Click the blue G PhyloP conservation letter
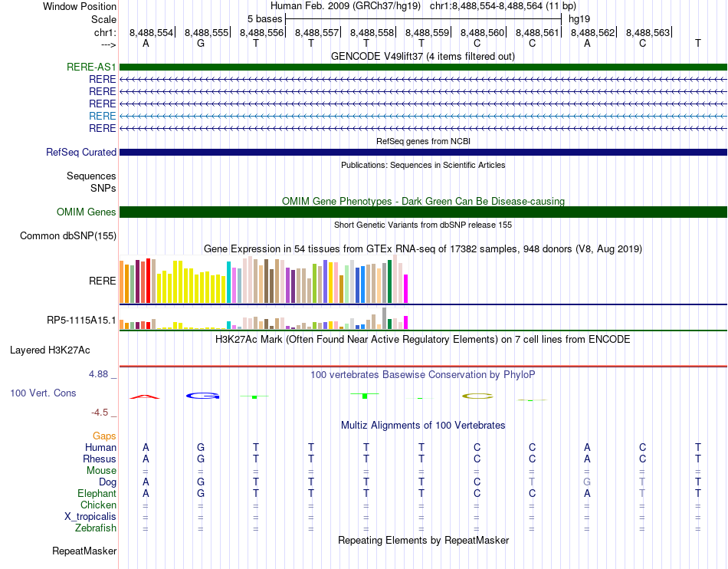728x569 pixels. tap(203, 396)
